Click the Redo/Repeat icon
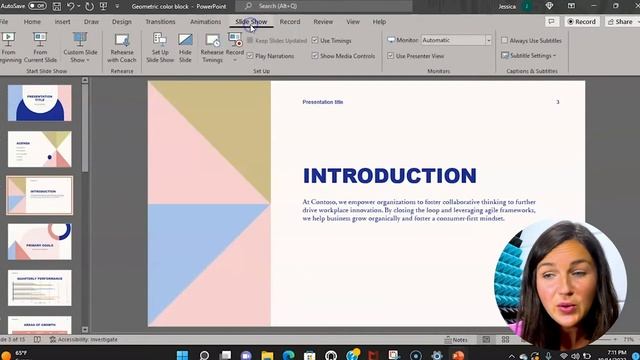Viewport: 640px width, 360px height. point(89,6)
